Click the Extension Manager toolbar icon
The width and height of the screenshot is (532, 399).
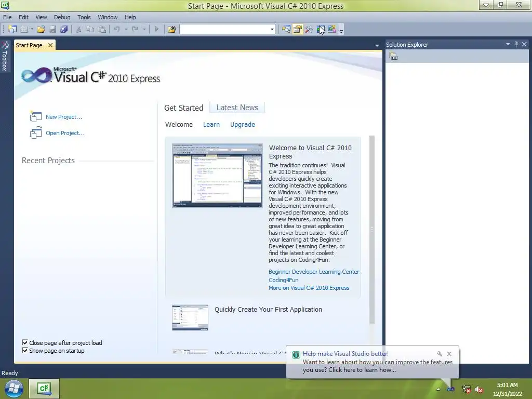tap(332, 29)
